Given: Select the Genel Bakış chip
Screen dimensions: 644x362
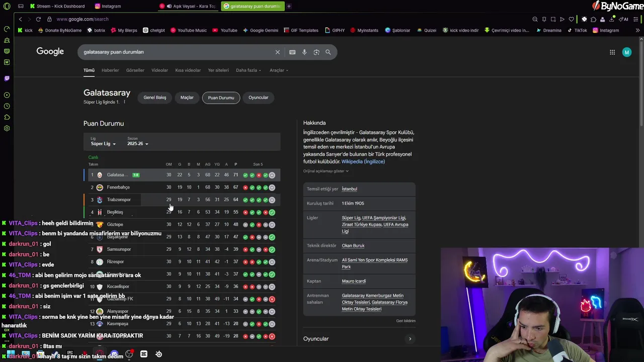Looking at the screenshot, I should [x=154, y=98].
